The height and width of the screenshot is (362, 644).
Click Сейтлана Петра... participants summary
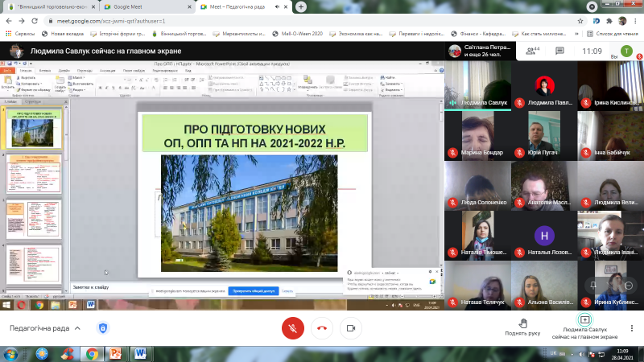point(481,51)
